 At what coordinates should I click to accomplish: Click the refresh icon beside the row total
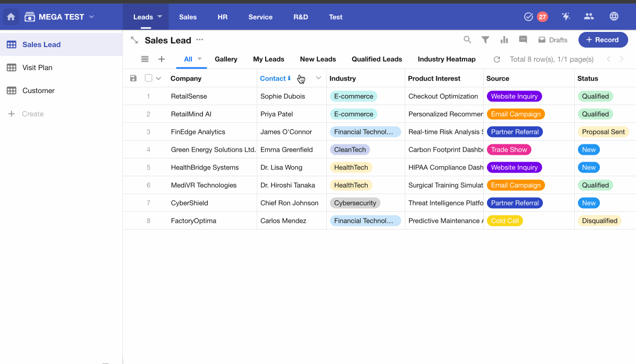(497, 60)
